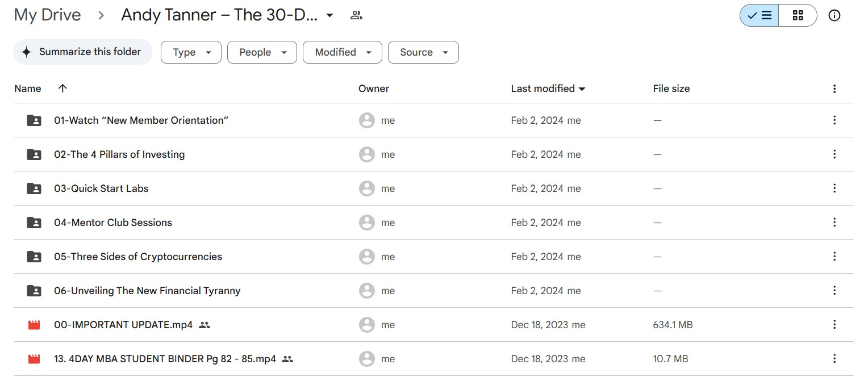
Task: Click the shared people icon beside folder title
Action: pos(356,15)
